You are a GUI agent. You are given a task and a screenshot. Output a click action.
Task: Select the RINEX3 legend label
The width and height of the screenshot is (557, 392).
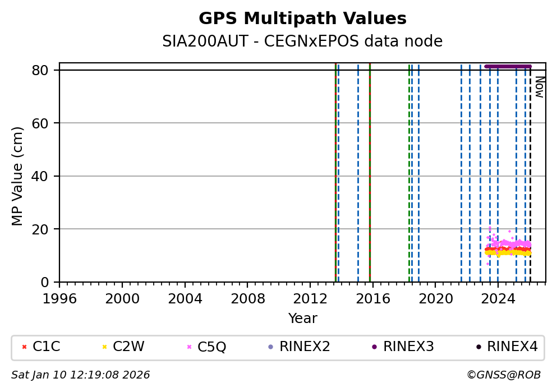pos(408,347)
